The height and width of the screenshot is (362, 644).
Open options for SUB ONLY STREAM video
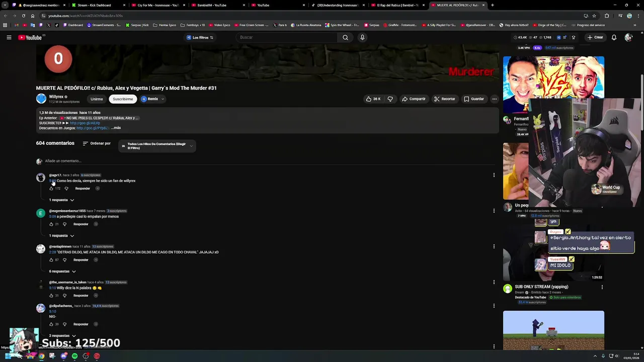pos(602,287)
